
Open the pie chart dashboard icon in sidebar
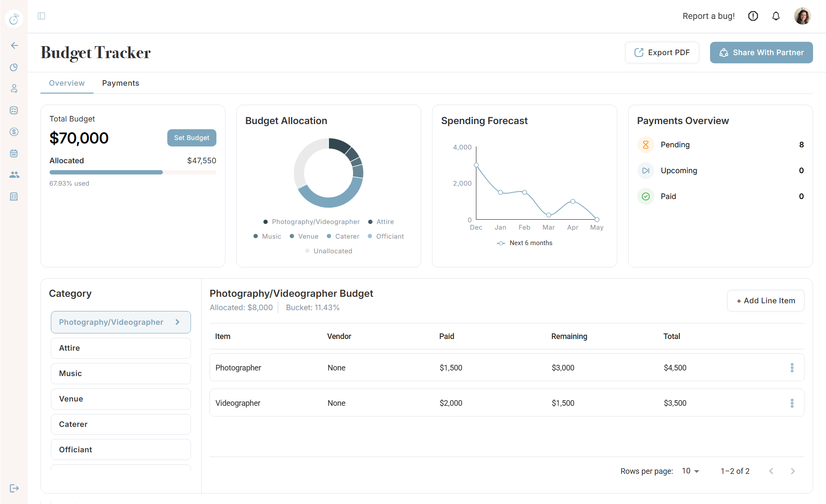(14, 67)
